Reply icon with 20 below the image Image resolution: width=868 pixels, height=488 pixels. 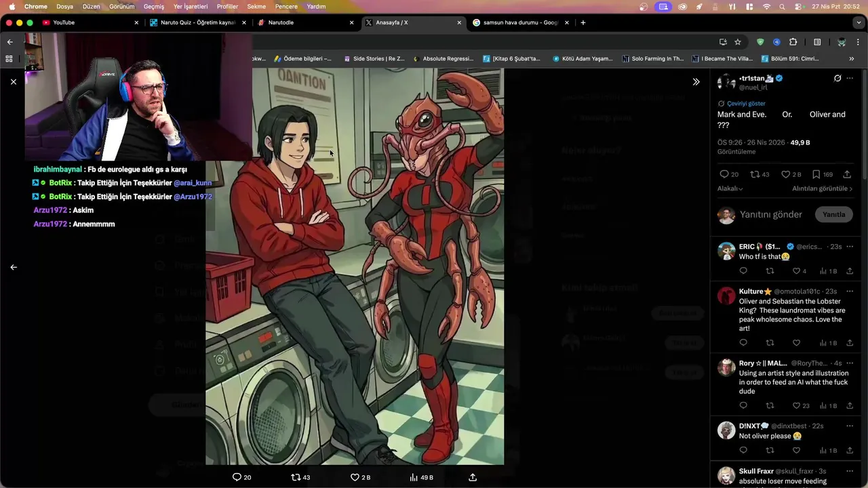[x=241, y=477]
